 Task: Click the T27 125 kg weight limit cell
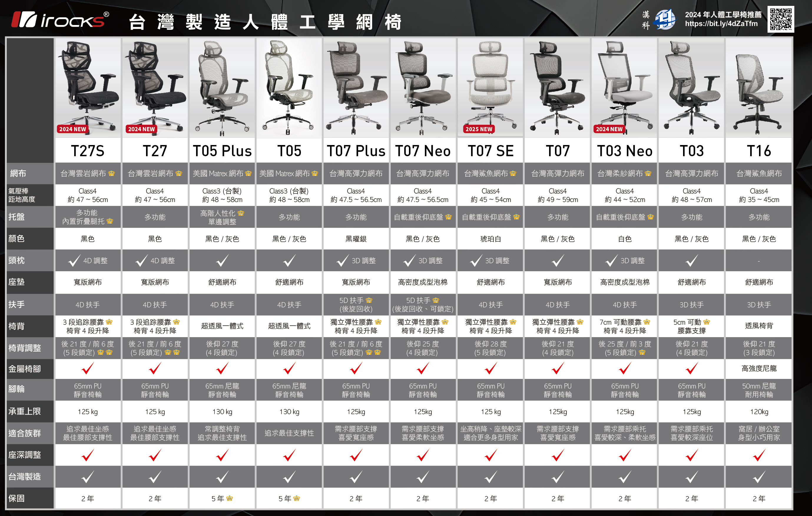coord(155,412)
